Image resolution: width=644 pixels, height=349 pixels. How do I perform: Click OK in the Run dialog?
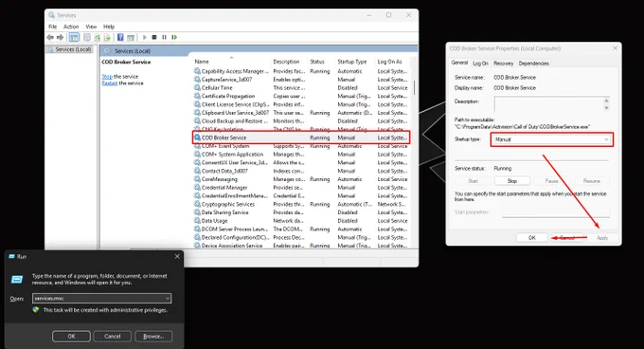tap(71, 337)
